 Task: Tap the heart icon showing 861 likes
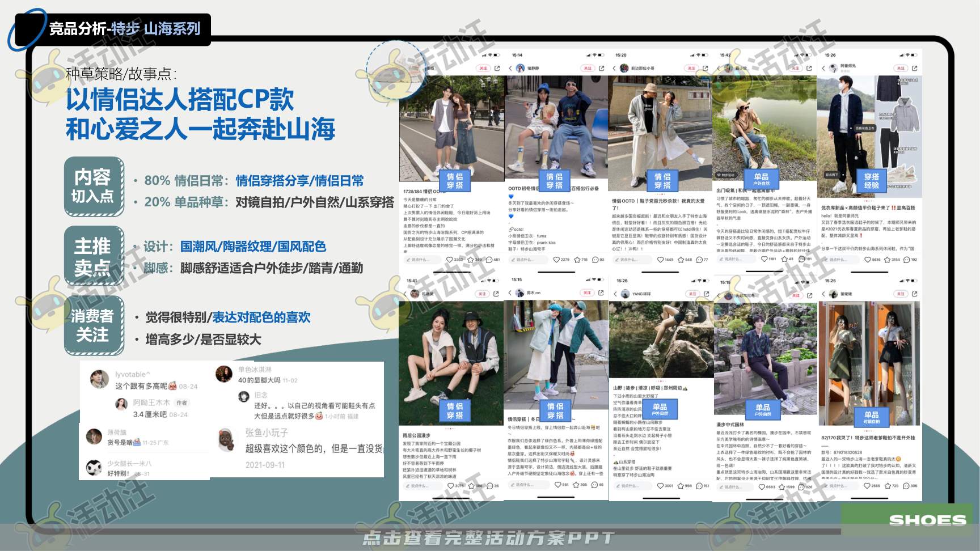tap(557, 485)
